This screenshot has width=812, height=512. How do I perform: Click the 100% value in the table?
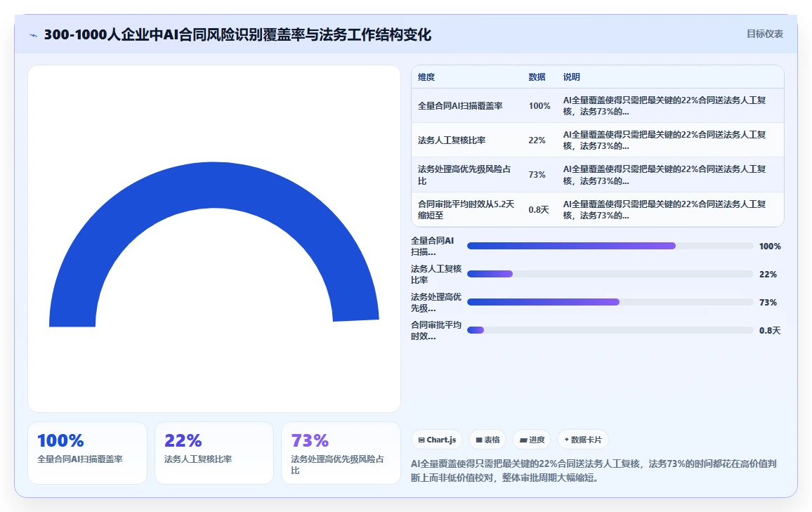[539, 105]
